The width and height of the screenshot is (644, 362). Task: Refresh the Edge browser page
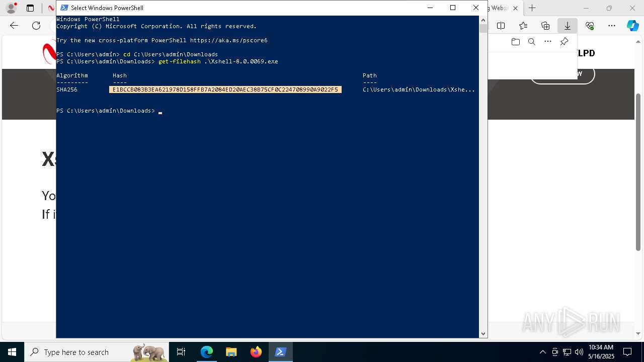pos(36,26)
